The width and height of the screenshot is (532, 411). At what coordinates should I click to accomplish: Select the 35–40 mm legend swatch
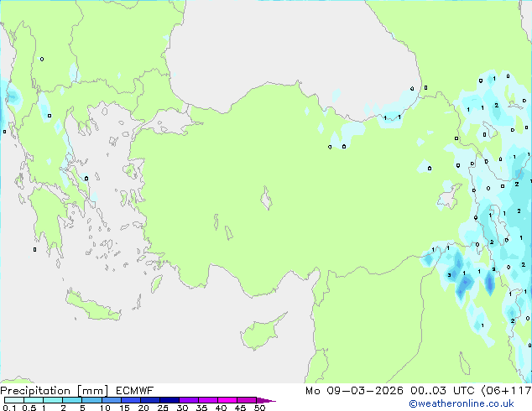point(207,400)
